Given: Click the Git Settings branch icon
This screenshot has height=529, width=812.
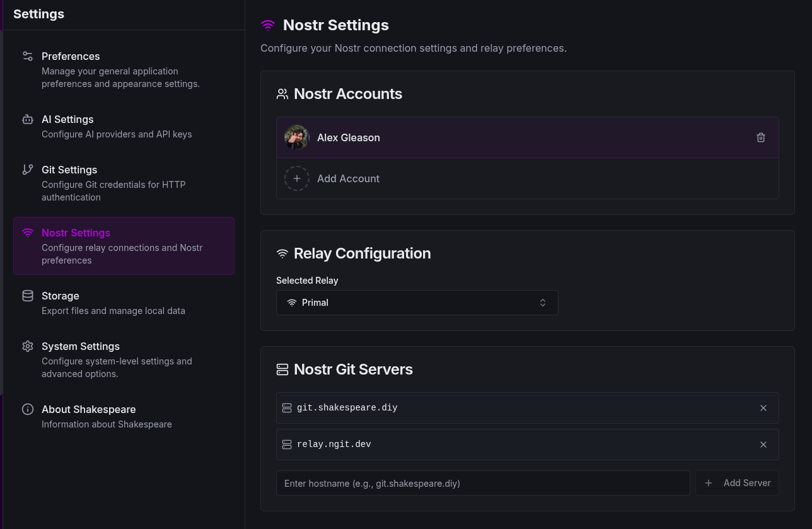Looking at the screenshot, I should pos(28,170).
